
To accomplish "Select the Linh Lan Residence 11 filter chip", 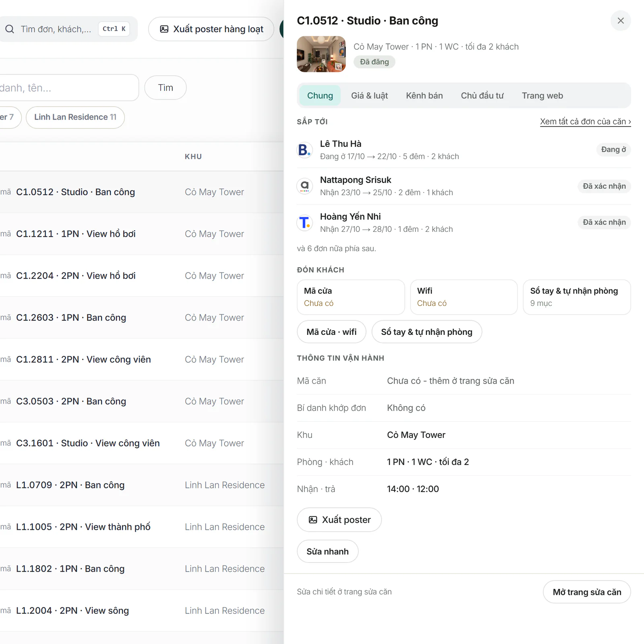I will [75, 117].
